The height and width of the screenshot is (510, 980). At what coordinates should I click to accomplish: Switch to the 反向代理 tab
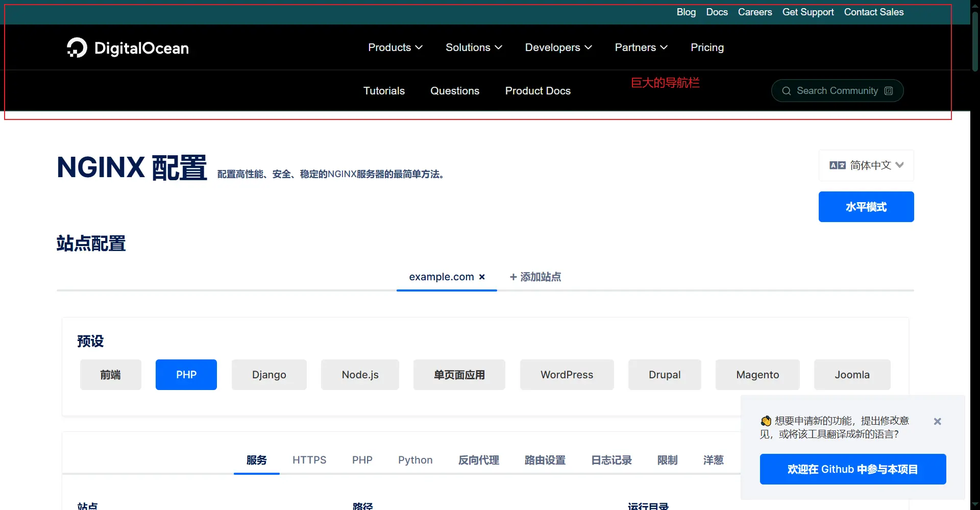tap(479, 460)
